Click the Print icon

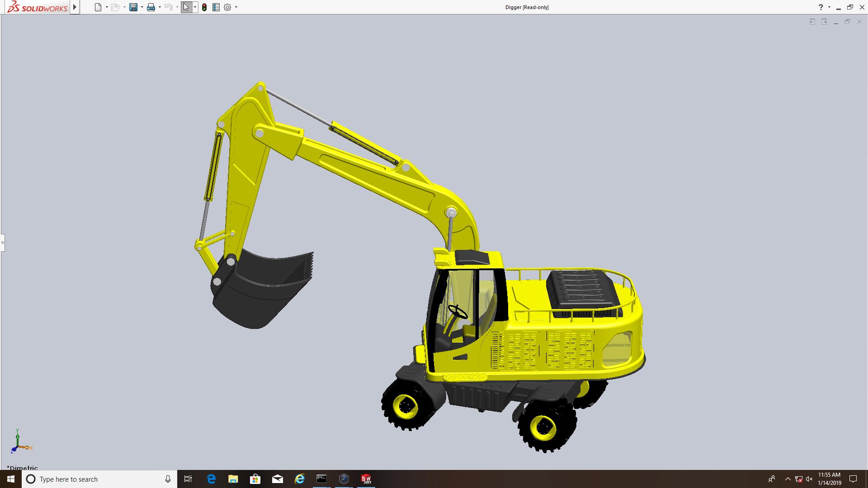151,7
